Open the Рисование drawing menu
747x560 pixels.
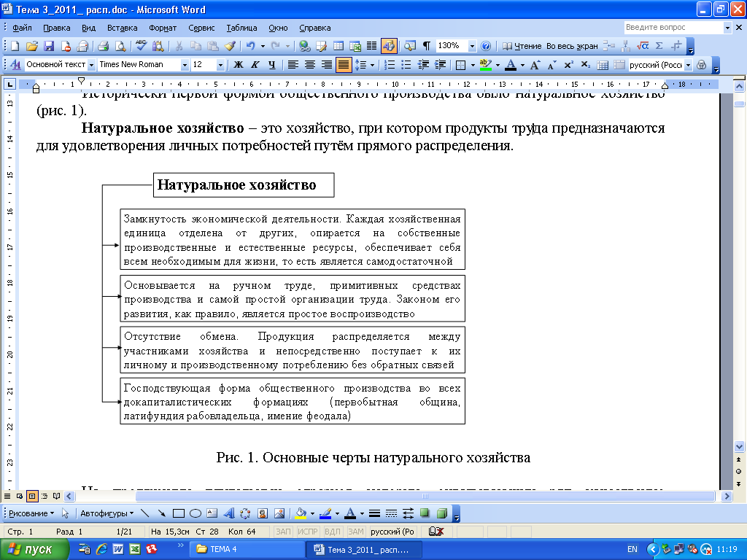(x=31, y=513)
